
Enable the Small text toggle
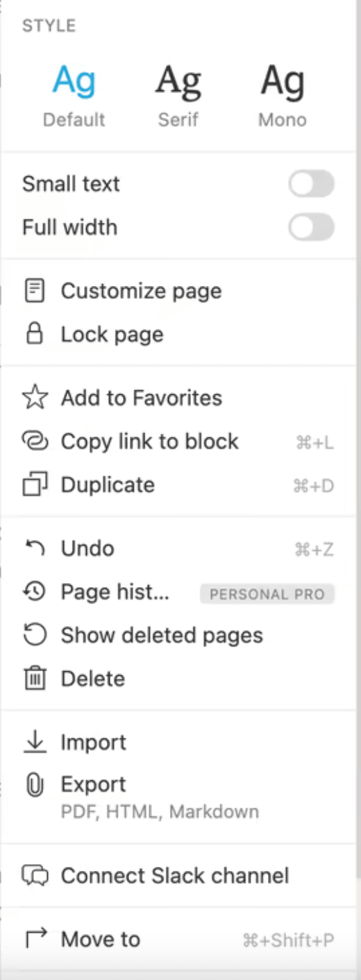click(x=312, y=185)
